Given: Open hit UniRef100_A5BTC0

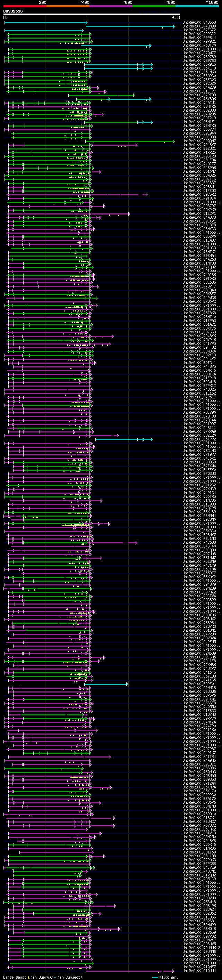Looking at the screenshot, I should pyautogui.click(x=199, y=45).
